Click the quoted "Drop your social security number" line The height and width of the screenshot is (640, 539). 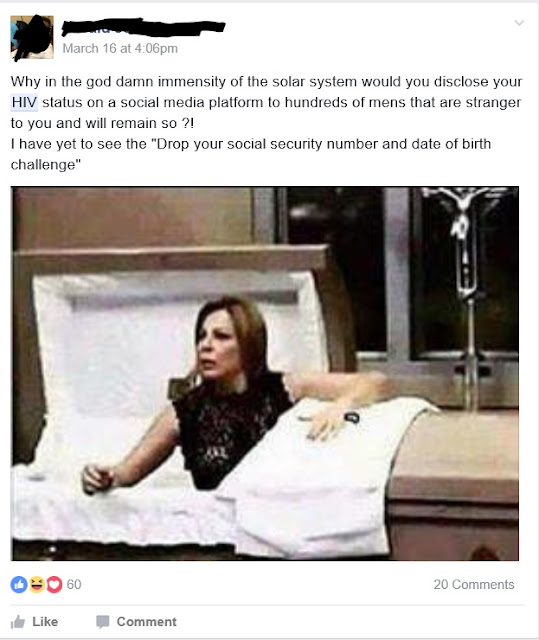[x=251, y=154]
